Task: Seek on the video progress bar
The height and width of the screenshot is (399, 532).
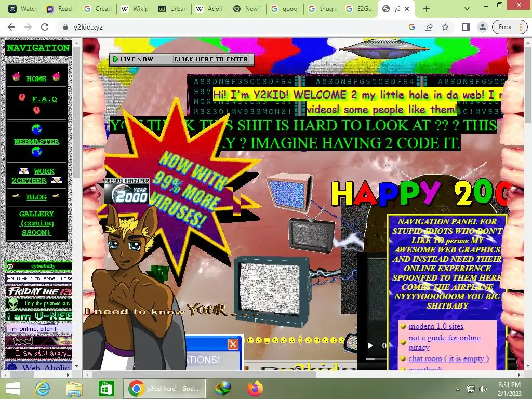Action: [x=376, y=358]
